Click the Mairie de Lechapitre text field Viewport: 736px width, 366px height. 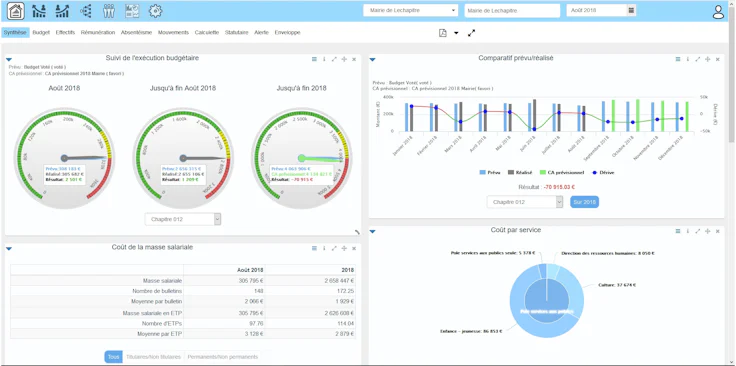[512, 10]
